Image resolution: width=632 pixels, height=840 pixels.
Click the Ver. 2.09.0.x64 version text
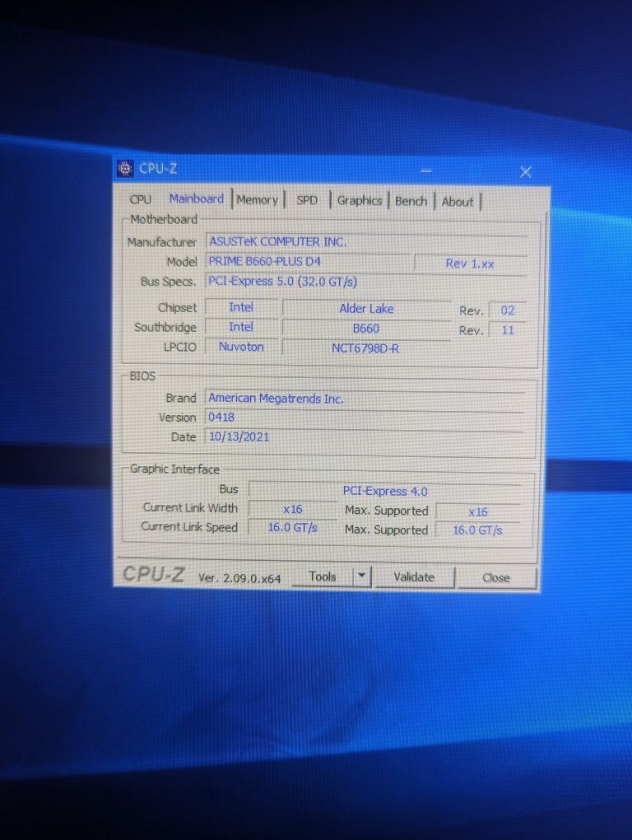(239, 578)
